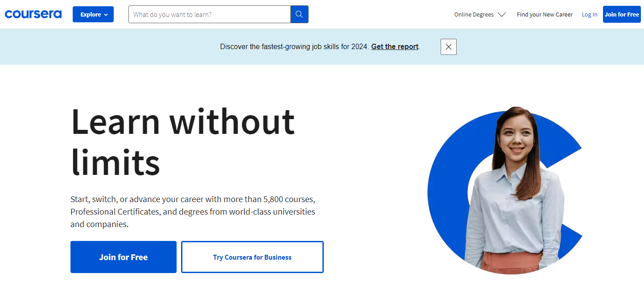The width and height of the screenshot is (644, 286).
Task: Select Try Coursera for Business
Action: [x=252, y=257]
